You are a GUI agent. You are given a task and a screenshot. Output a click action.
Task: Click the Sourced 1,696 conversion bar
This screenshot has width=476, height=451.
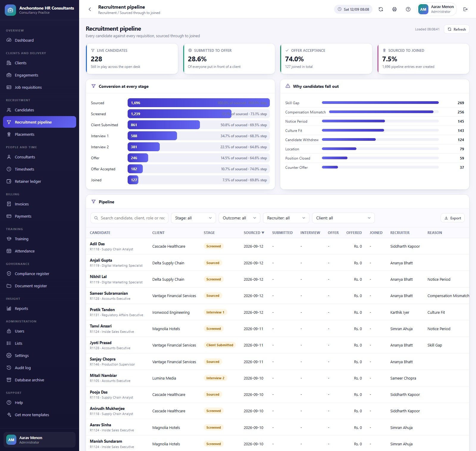199,103
